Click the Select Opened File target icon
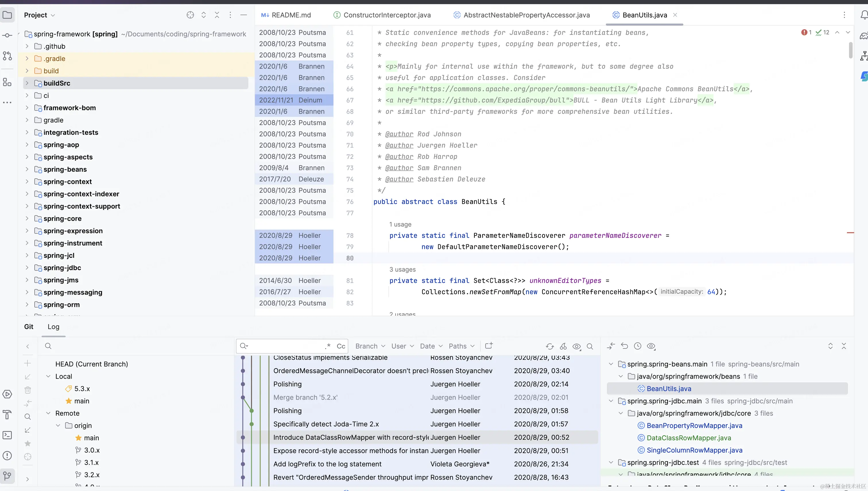 point(190,15)
